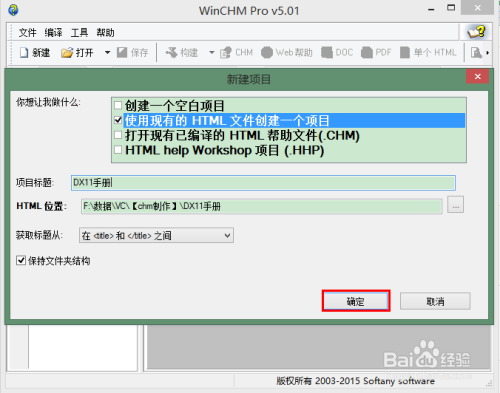Click the CHM output toolbar icon

pos(226,53)
